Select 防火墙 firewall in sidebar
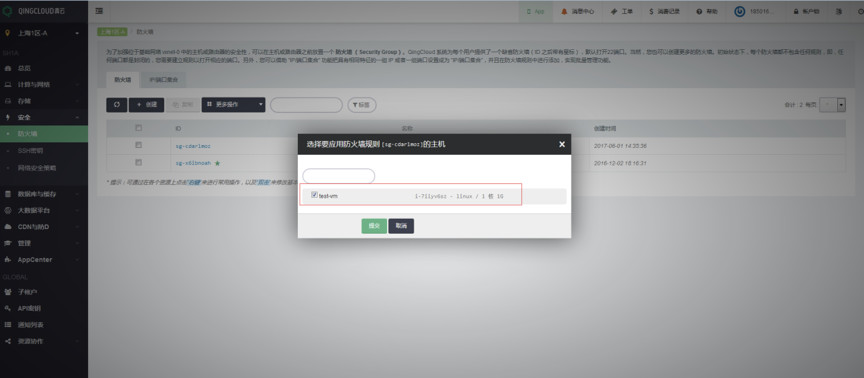Viewport: 864px width, 378px height. pyautogui.click(x=44, y=134)
